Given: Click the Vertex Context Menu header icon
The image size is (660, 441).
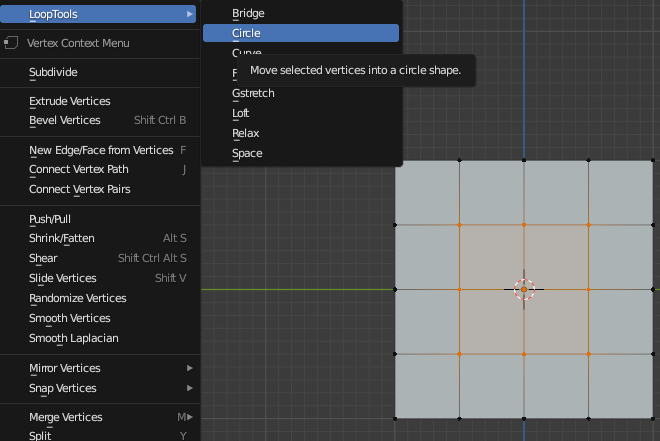Looking at the screenshot, I should (x=11, y=43).
